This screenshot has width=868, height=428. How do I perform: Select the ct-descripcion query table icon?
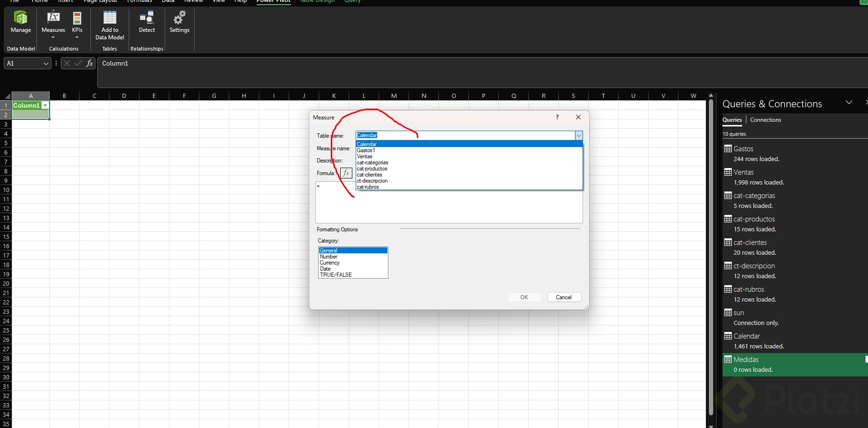[x=728, y=266]
